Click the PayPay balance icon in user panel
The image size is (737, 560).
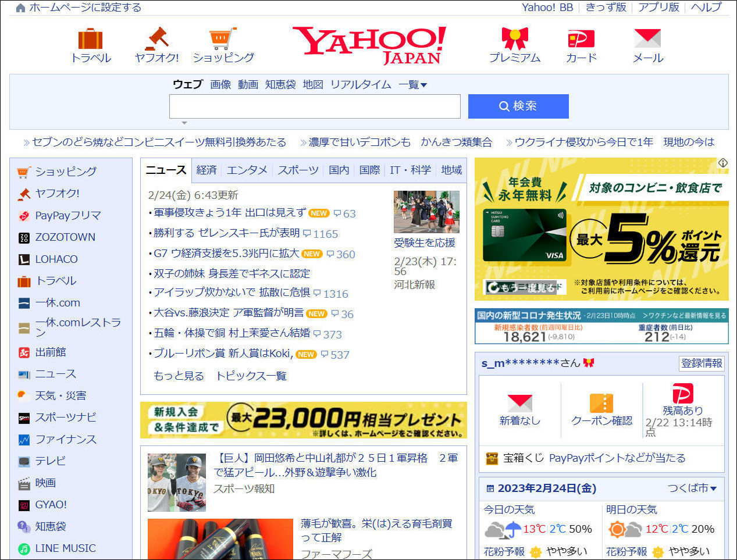682,394
